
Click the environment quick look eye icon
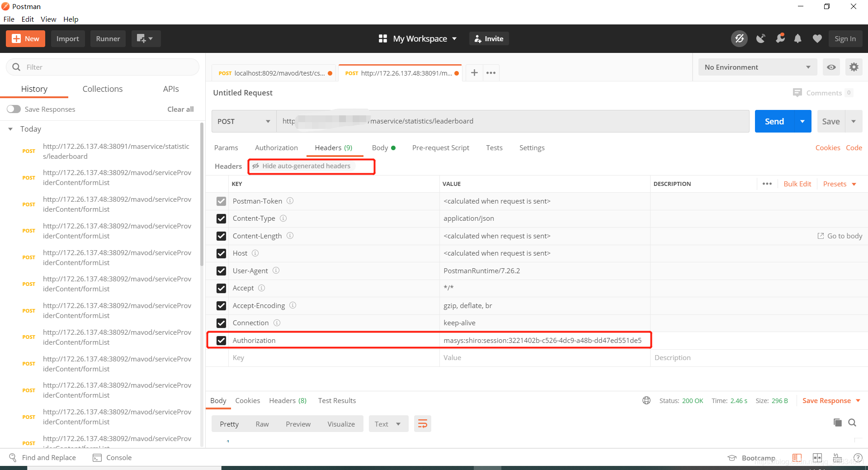[831, 67]
